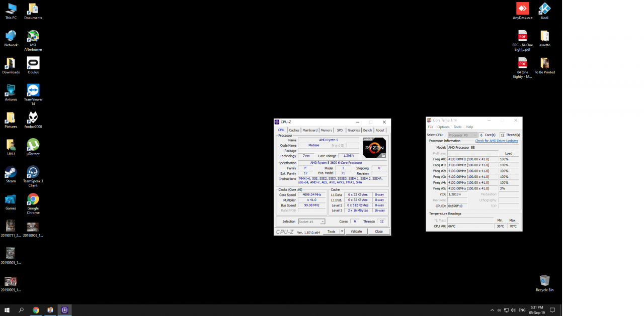Image resolution: width=644 pixels, height=316 pixels.
Task: Open taskbar search magnifier
Action: [x=21, y=310]
